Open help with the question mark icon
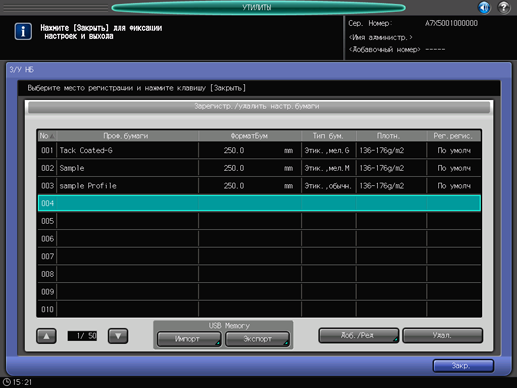Viewport: 517px width, 388px height. (x=504, y=7)
